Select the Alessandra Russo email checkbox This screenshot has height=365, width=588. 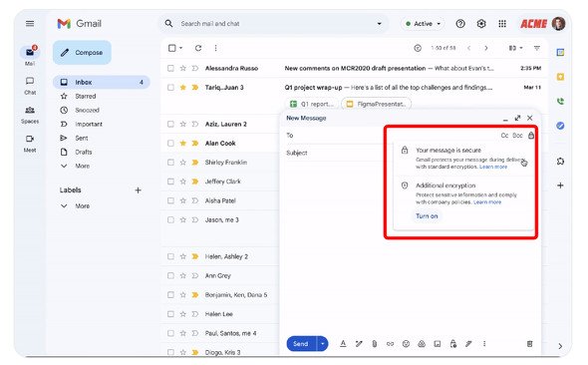tap(170, 68)
